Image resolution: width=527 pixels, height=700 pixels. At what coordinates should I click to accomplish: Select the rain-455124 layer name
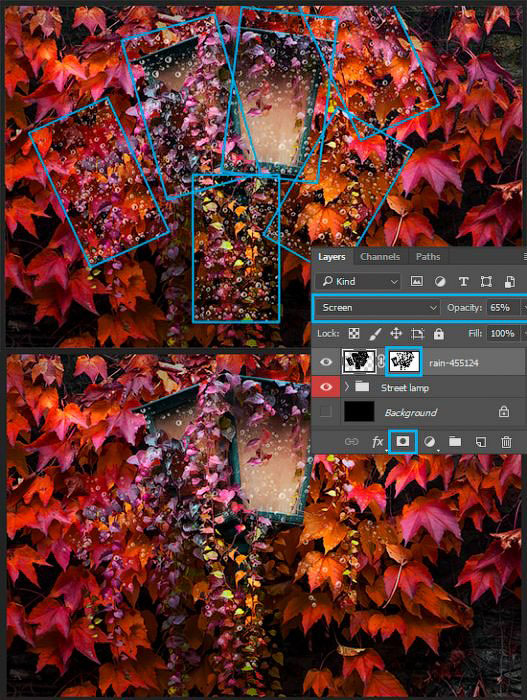(454, 363)
